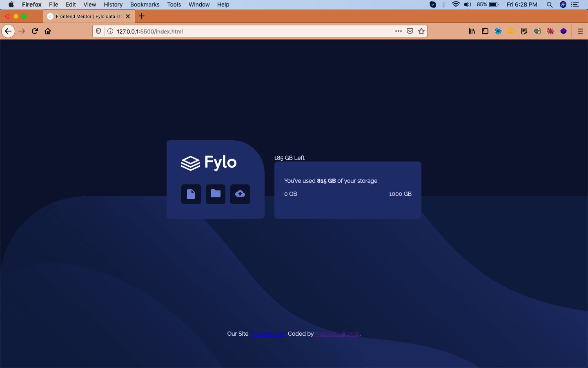The width and height of the screenshot is (588, 368).
Task: Click the purple diamond extension icon
Action: pyautogui.click(x=563, y=31)
